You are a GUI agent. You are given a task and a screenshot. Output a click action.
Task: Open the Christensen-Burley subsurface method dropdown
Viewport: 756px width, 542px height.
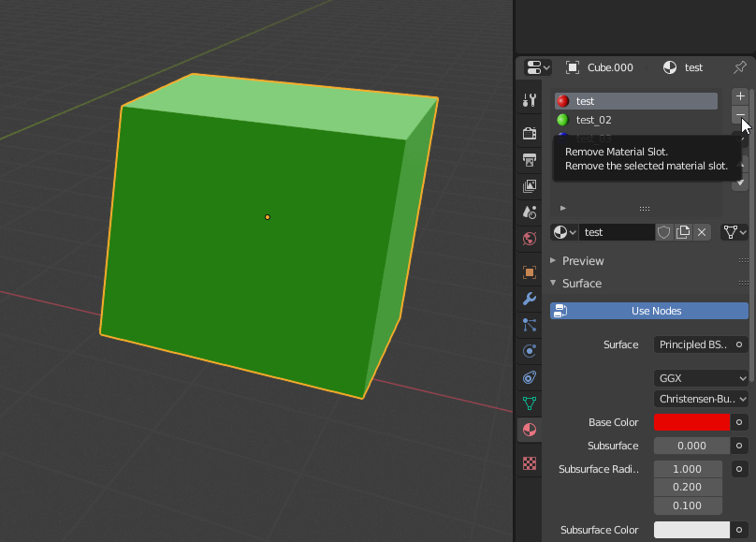pyautogui.click(x=700, y=399)
